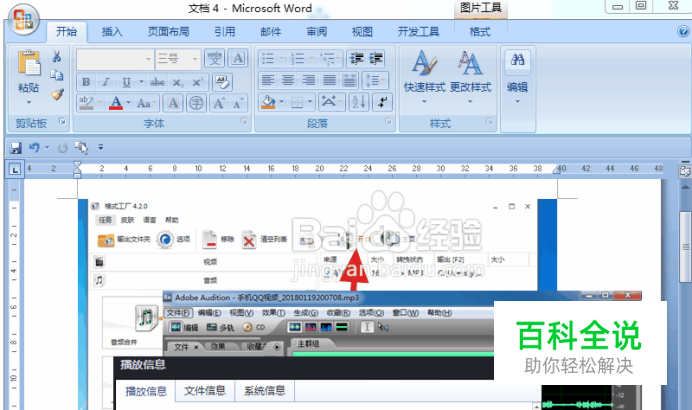Switch to the 页面布局 tab
Image resolution: width=692 pixels, height=410 pixels.
[168, 32]
